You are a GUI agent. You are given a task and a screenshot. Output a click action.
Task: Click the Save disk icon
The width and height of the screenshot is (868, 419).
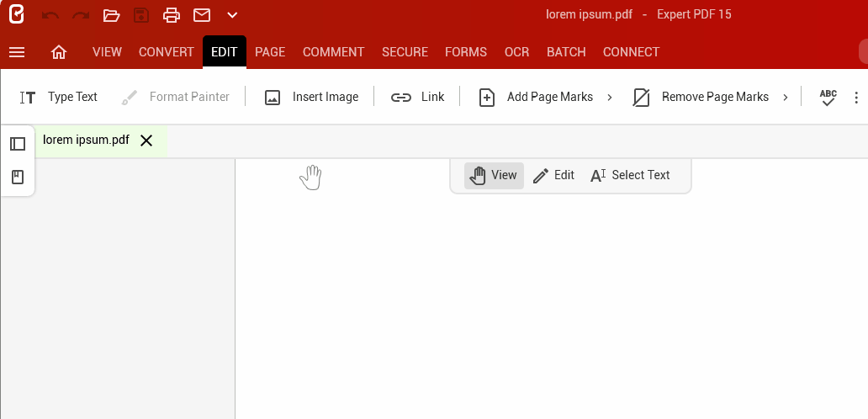tap(141, 15)
